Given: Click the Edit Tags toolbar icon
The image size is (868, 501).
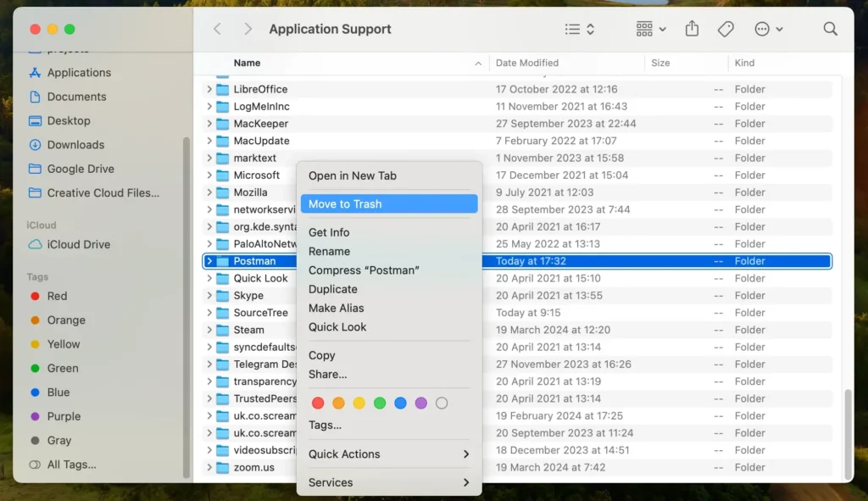Looking at the screenshot, I should pyautogui.click(x=726, y=29).
